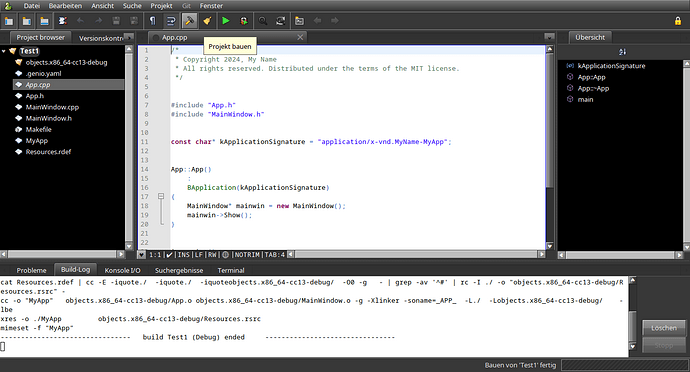Toggle NOTRIM trailing whitespace setting
This screenshot has width=690, height=372.
247,254
